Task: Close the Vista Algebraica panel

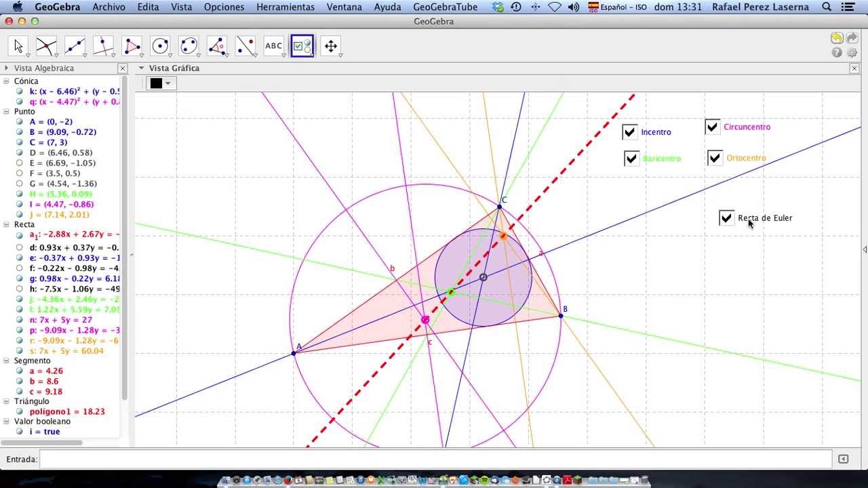Action: 123,68
